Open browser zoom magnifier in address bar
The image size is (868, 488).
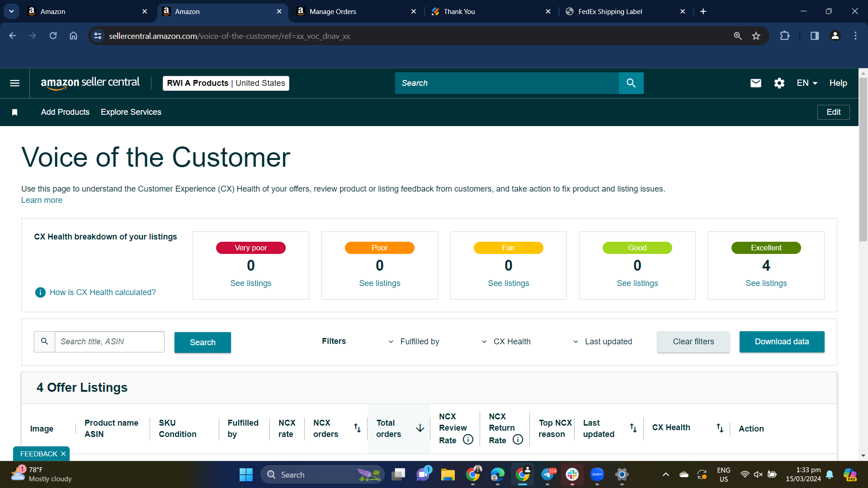tap(738, 36)
